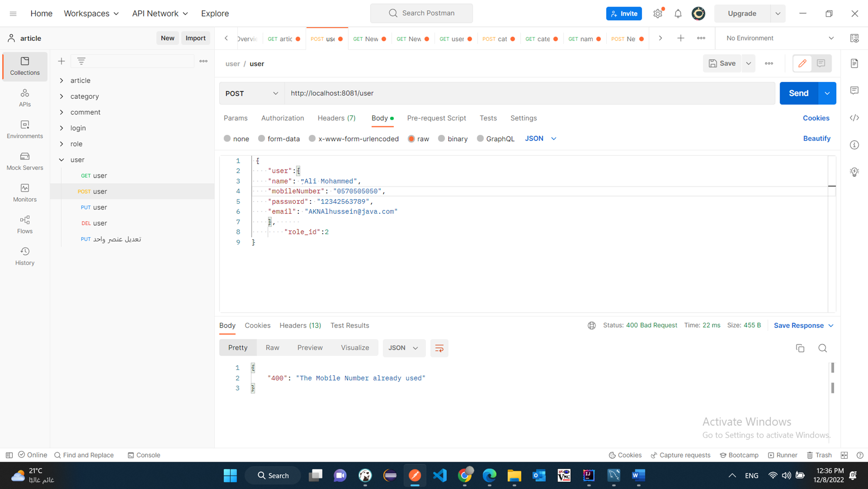
Task: Search within the response body
Action: pyautogui.click(x=823, y=348)
